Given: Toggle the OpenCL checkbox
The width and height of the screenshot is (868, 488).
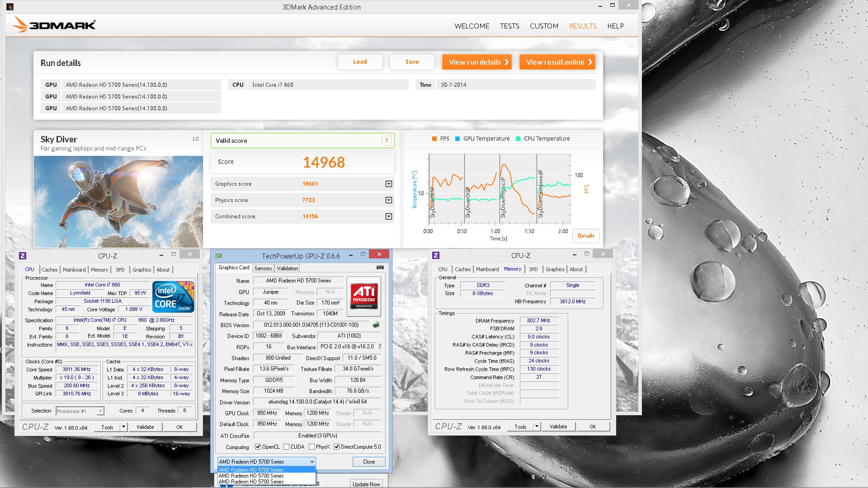Looking at the screenshot, I should [x=258, y=447].
